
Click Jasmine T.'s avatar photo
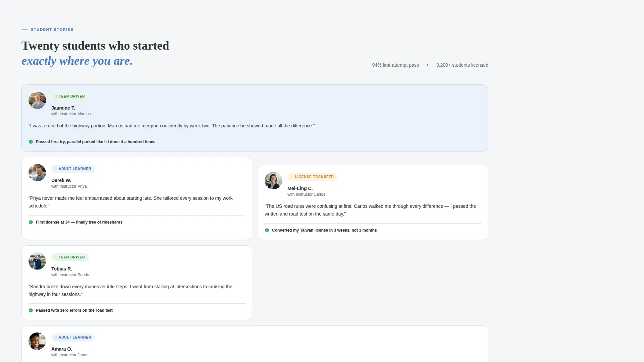[37, 100]
